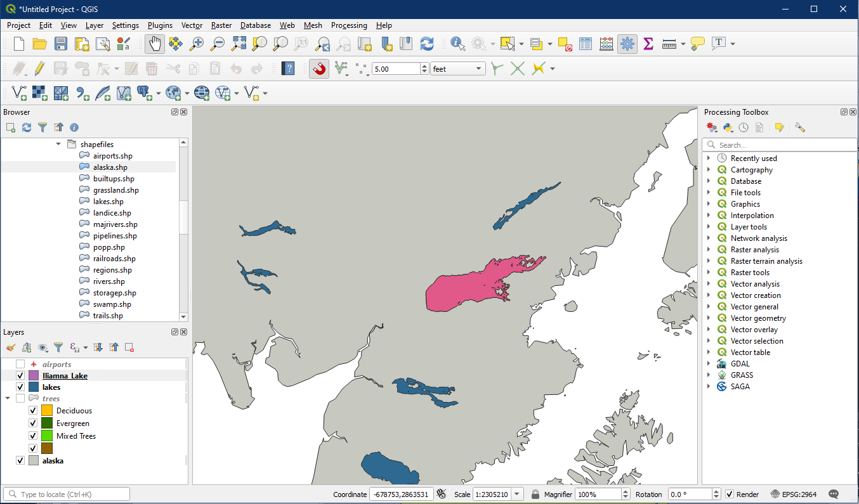Hide the alaska layer
This screenshot has height=504, width=859.
pyautogui.click(x=20, y=461)
